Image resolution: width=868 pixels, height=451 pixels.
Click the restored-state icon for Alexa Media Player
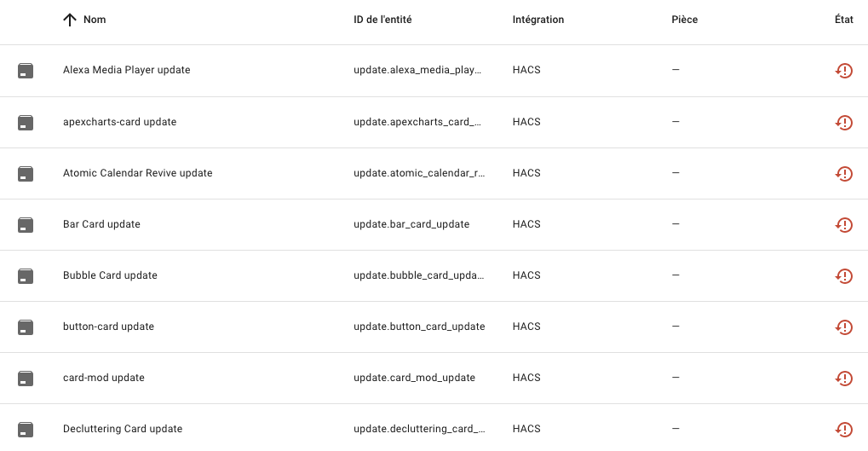pos(843,71)
